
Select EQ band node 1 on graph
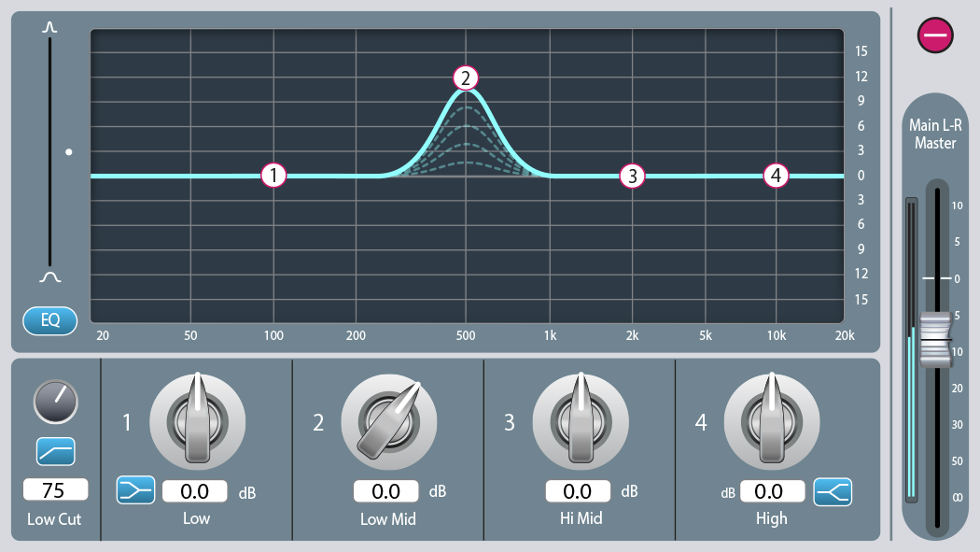(273, 176)
